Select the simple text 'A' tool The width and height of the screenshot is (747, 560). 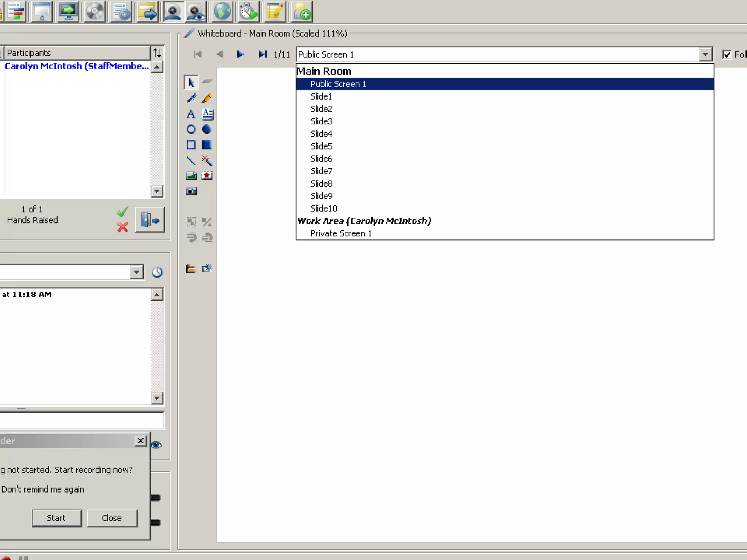191,114
